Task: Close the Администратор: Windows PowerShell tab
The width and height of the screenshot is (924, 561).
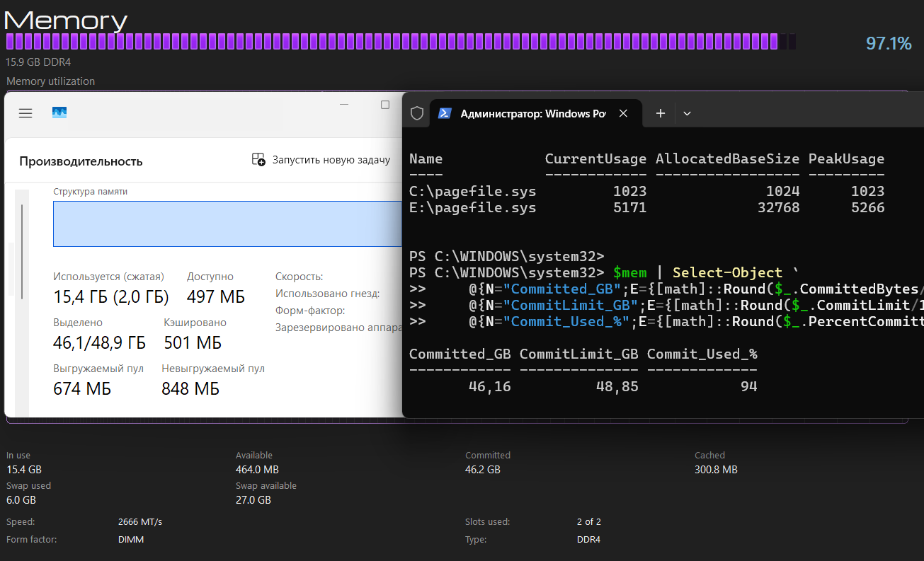Action: point(623,113)
